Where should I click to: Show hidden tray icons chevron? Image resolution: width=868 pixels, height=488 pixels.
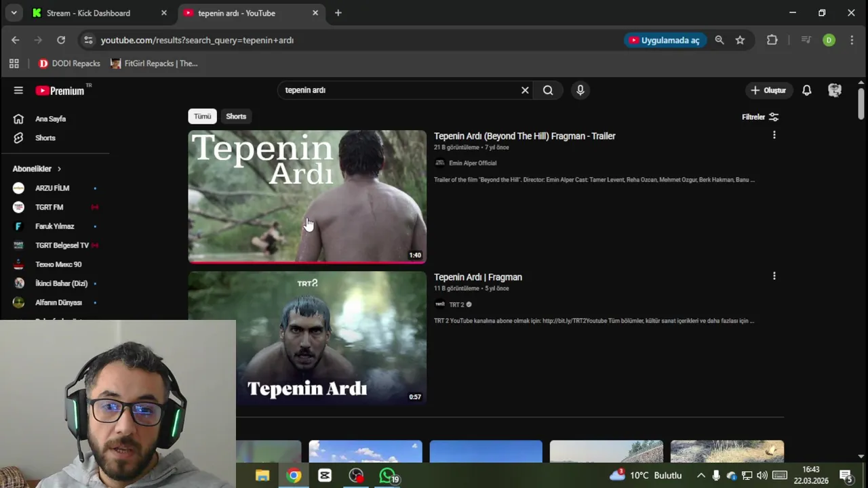pyautogui.click(x=701, y=476)
